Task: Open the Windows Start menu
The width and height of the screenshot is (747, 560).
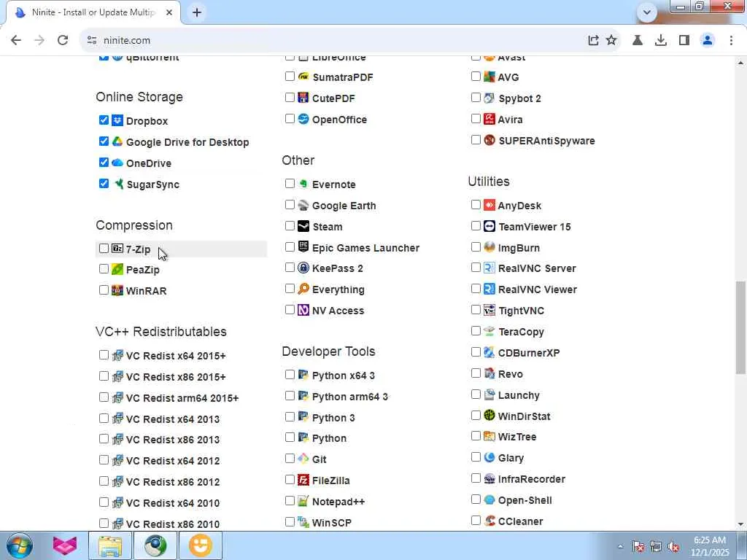Action: [x=20, y=545]
